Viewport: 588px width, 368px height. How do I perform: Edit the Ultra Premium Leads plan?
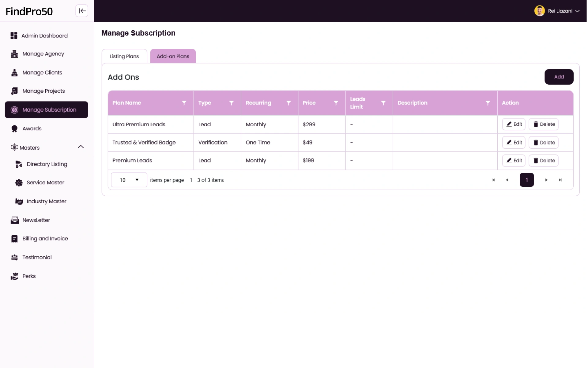514,124
